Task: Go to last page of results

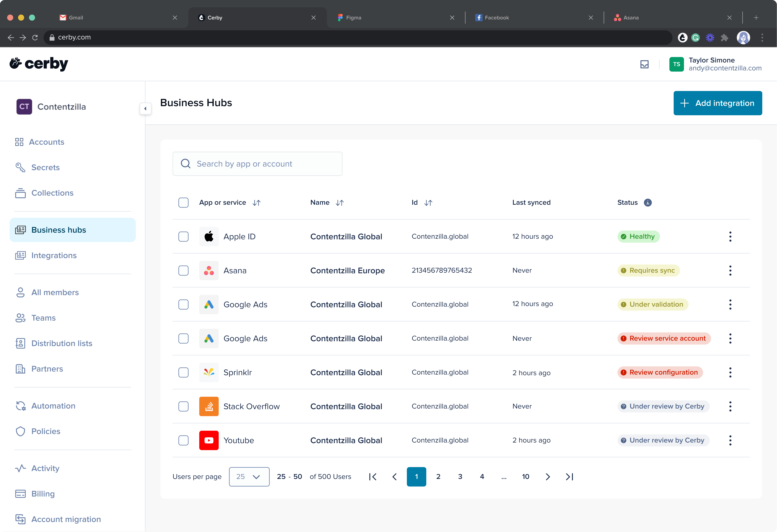Action: point(569,476)
